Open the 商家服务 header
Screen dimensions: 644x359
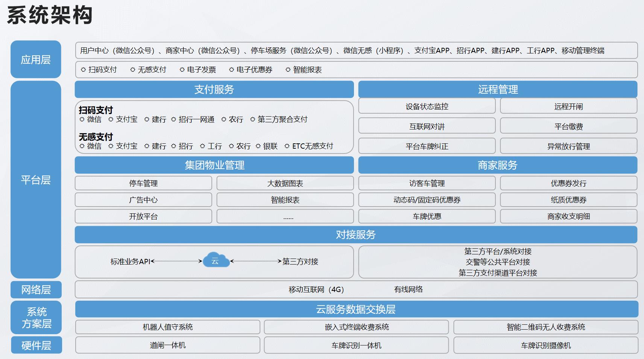tap(498, 165)
